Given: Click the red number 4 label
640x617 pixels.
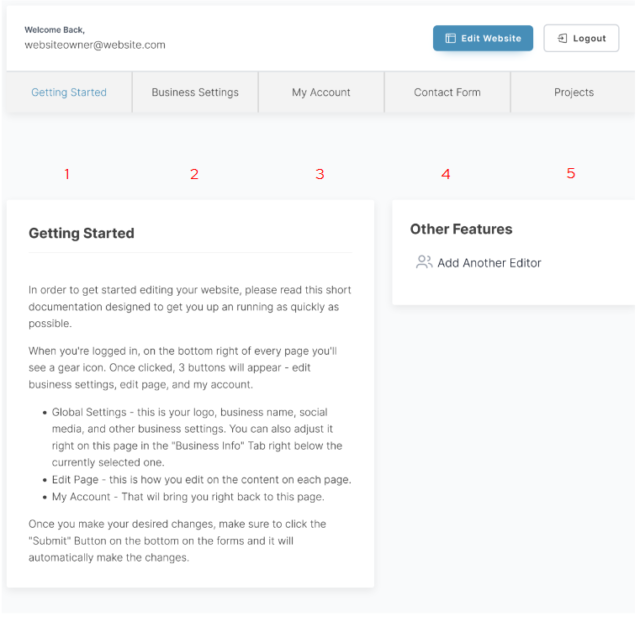Looking at the screenshot, I should click(x=446, y=174).
